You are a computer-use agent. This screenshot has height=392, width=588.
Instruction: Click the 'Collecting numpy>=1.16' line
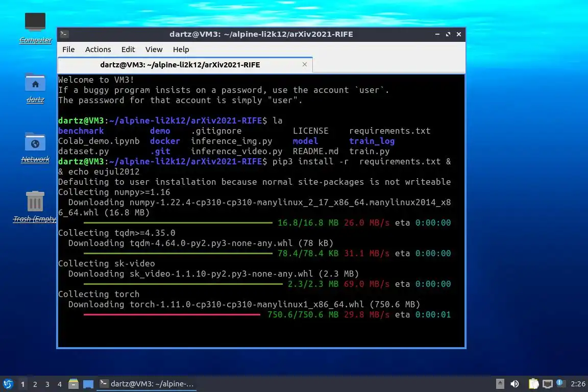point(114,192)
